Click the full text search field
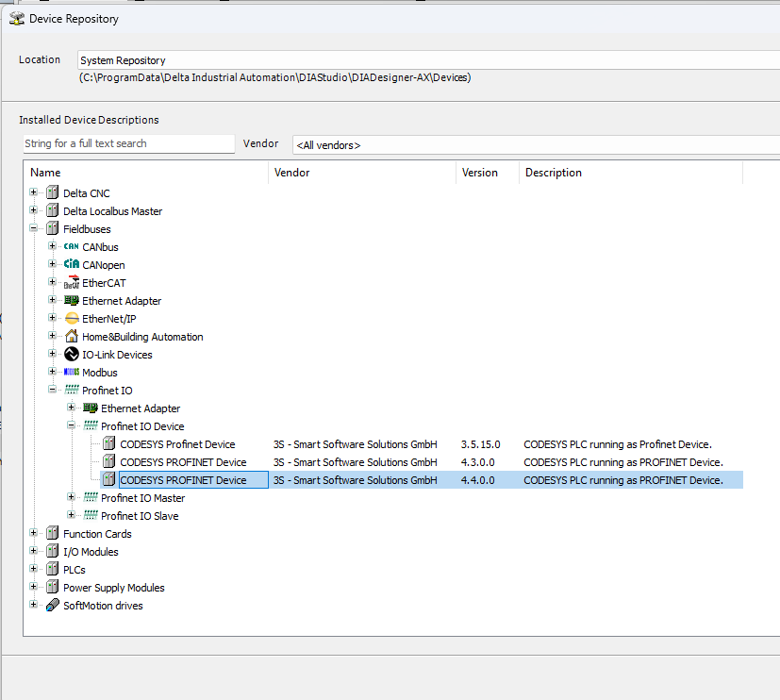The image size is (780, 700). (128, 143)
